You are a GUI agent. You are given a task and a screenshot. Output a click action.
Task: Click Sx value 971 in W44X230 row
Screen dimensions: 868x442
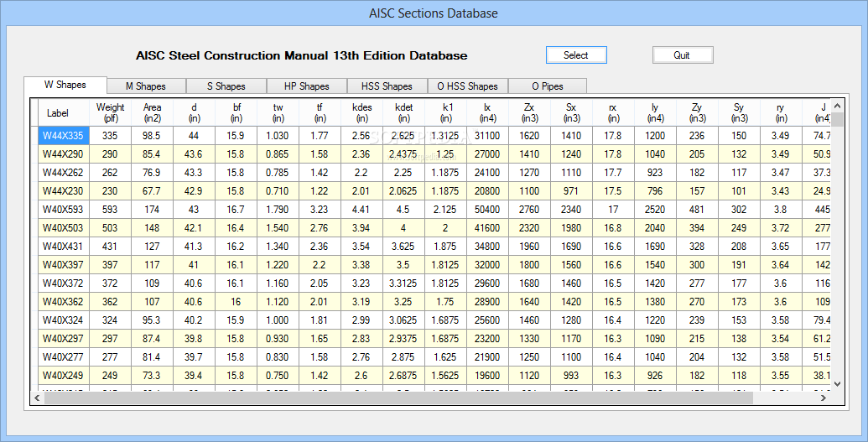coord(571,191)
